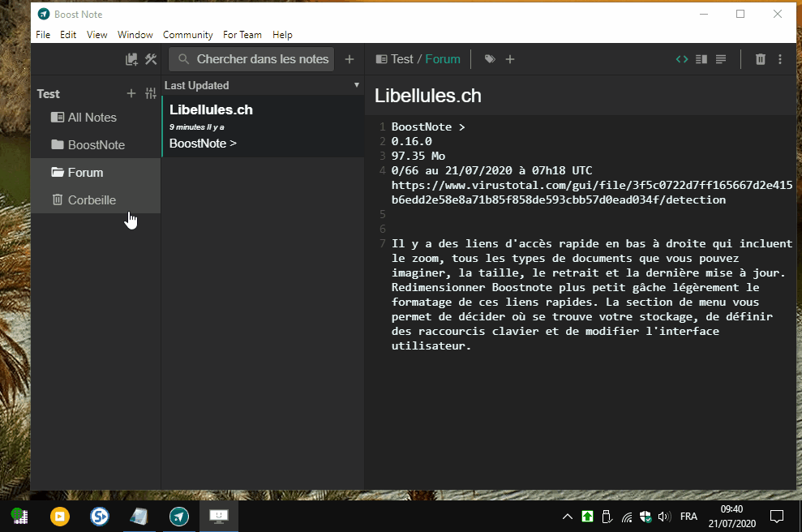Viewport: 802px width, 532px height.
Task: Open Test storage settings sliders icon
Action: coord(151,93)
